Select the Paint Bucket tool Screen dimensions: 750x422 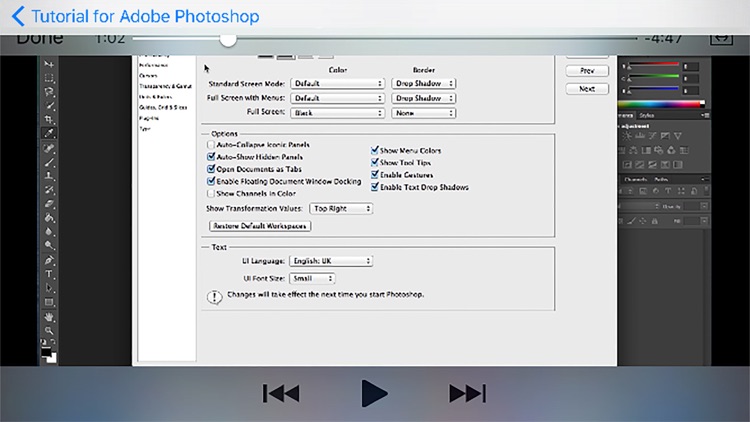[x=49, y=218]
